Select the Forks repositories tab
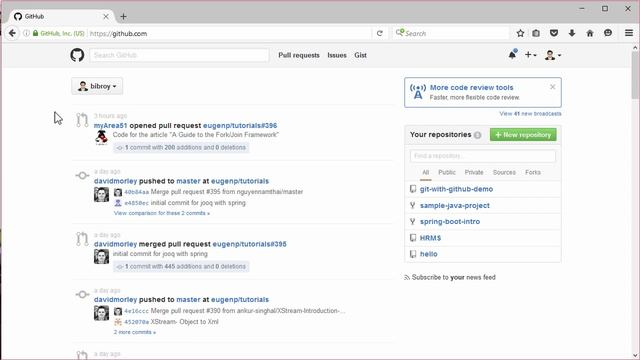 point(533,172)
